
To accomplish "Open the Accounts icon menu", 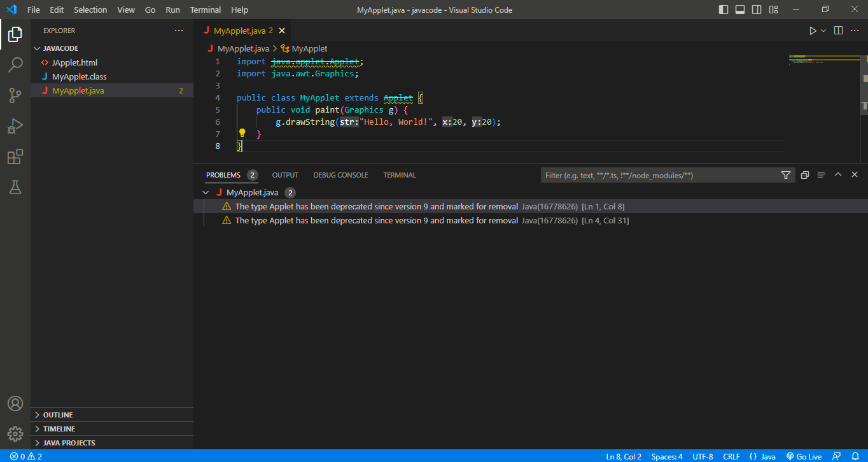I will coord(15,403).
